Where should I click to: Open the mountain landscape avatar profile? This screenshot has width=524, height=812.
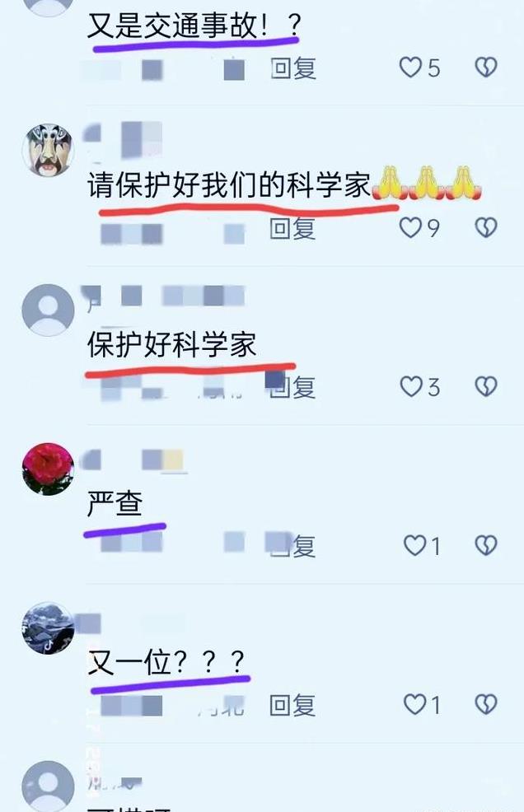(x=49, y=628)
